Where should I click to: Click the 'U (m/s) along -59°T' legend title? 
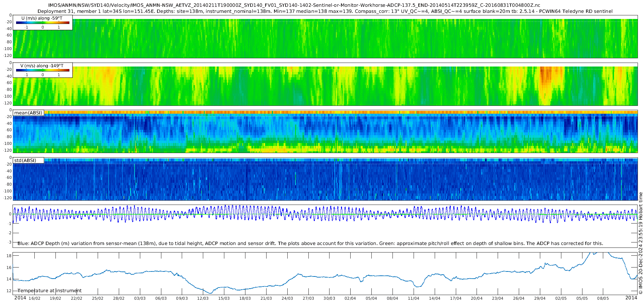click(x=42, y=18)
